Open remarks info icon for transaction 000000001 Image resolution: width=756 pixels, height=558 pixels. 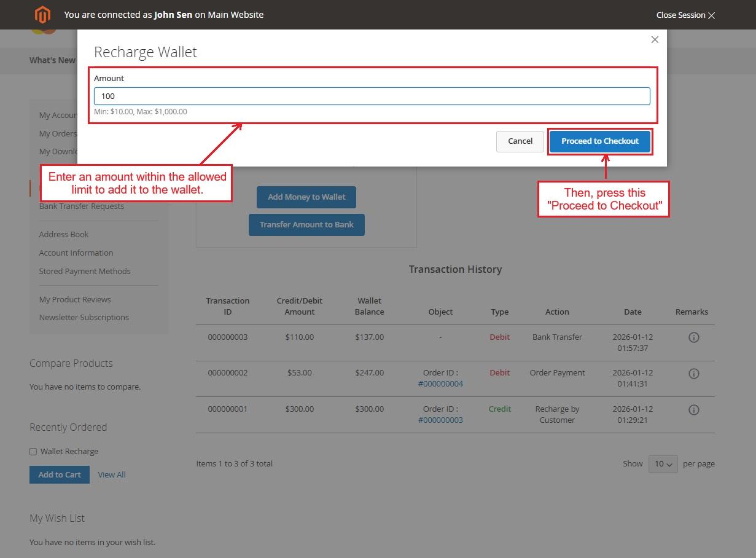click(x=693, y=410)
